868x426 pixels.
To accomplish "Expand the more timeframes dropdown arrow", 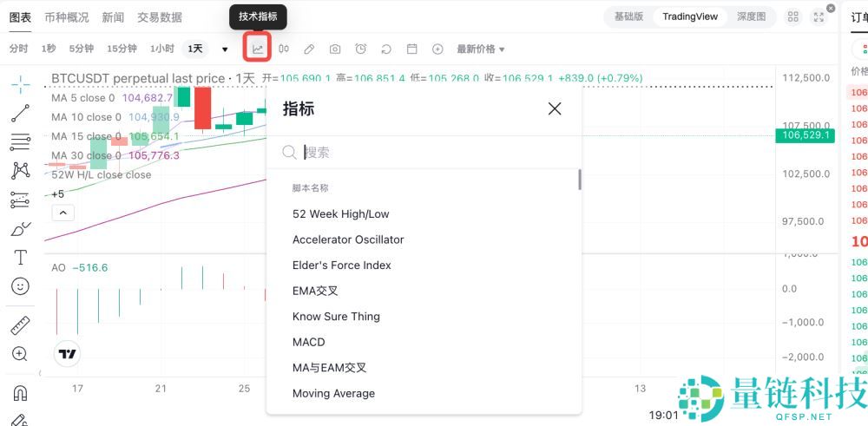I will (225, 49).
